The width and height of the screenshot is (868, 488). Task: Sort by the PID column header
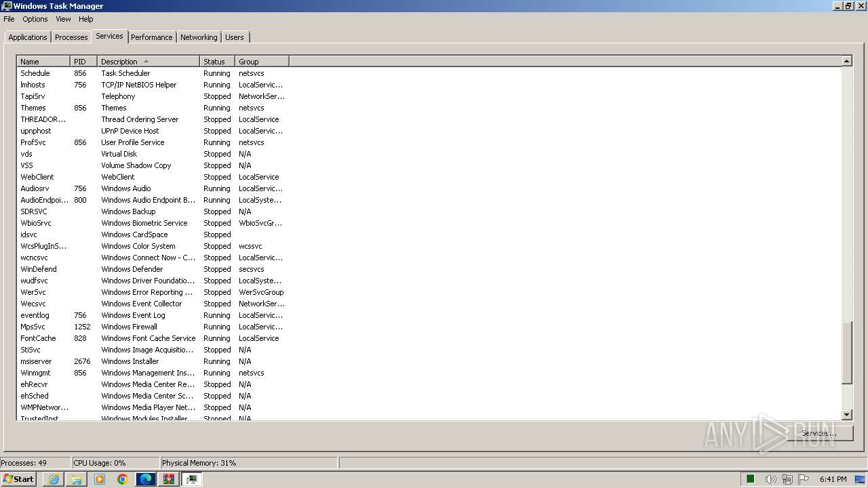[84, 62]
